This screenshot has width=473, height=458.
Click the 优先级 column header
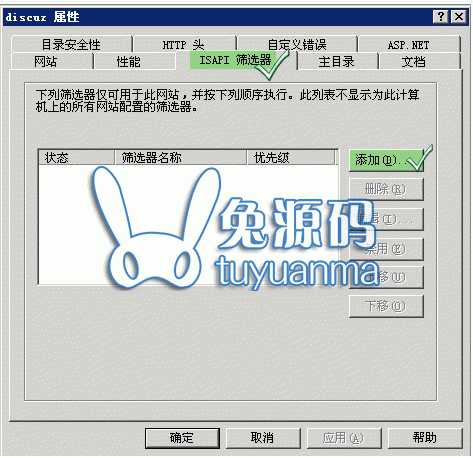(291, 157)
